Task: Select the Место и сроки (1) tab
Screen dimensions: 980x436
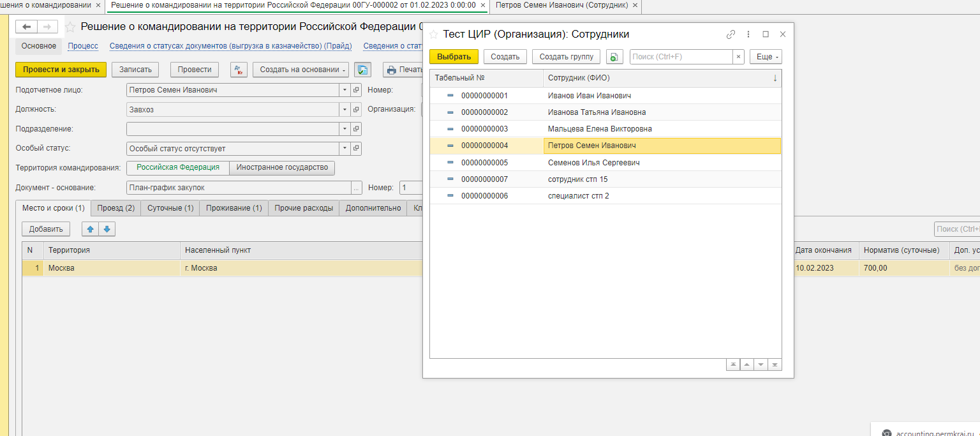Action: click(54, 208)
